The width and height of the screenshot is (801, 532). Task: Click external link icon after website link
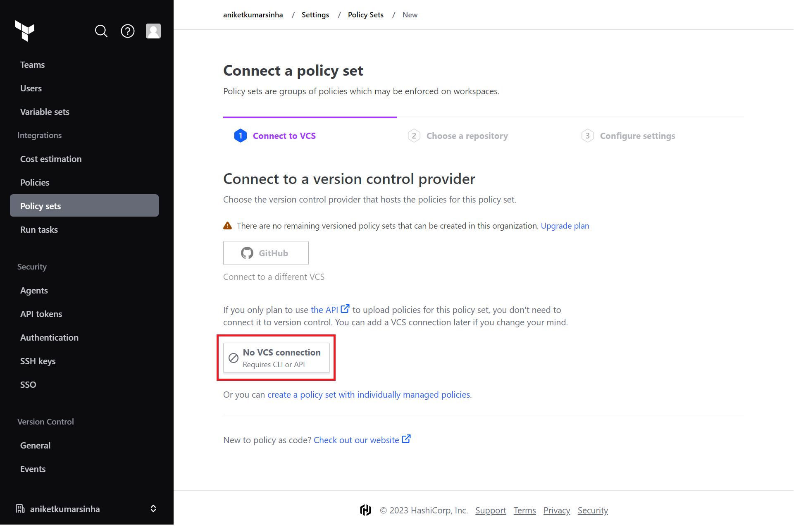[406, 439]
